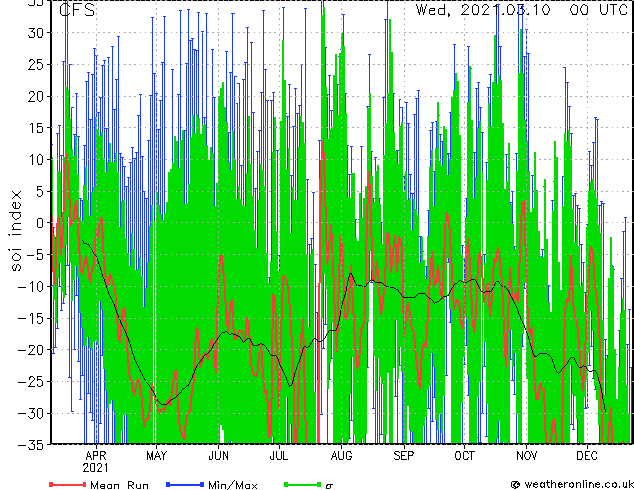Click the 15 value on y-axis

(x=36, y=128)
